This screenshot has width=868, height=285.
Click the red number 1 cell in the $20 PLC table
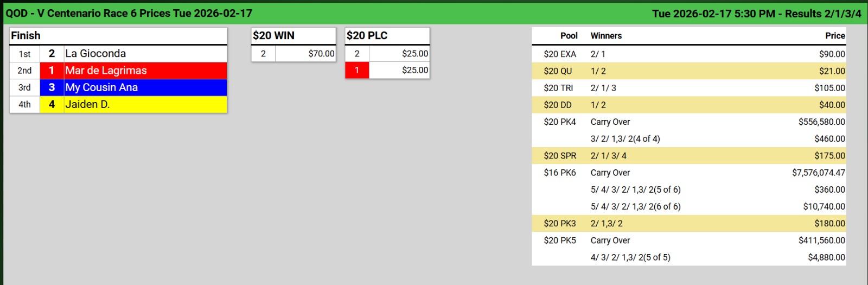[357, 70]
